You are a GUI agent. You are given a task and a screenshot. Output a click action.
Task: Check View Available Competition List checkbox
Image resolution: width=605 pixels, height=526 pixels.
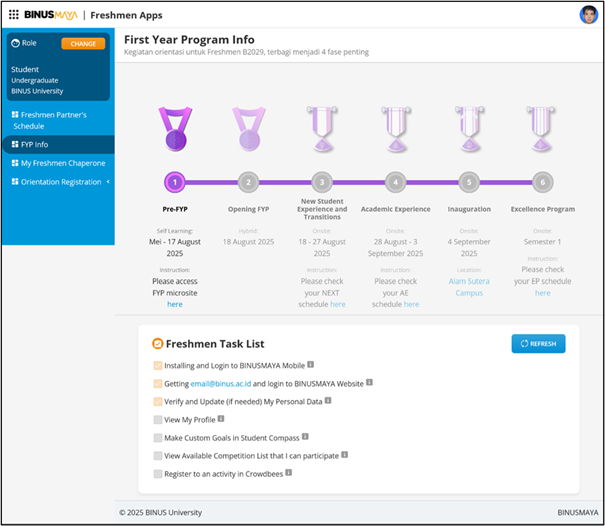point(157,456)
